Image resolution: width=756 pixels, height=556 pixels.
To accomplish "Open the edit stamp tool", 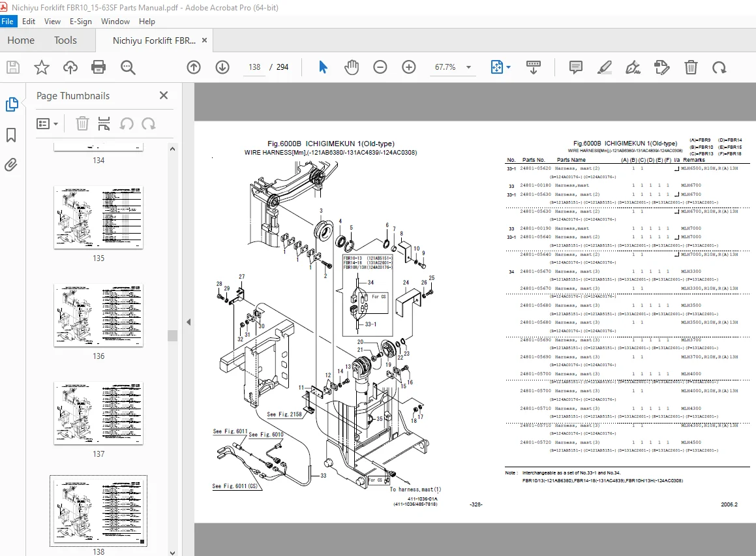I will [662, 67].
